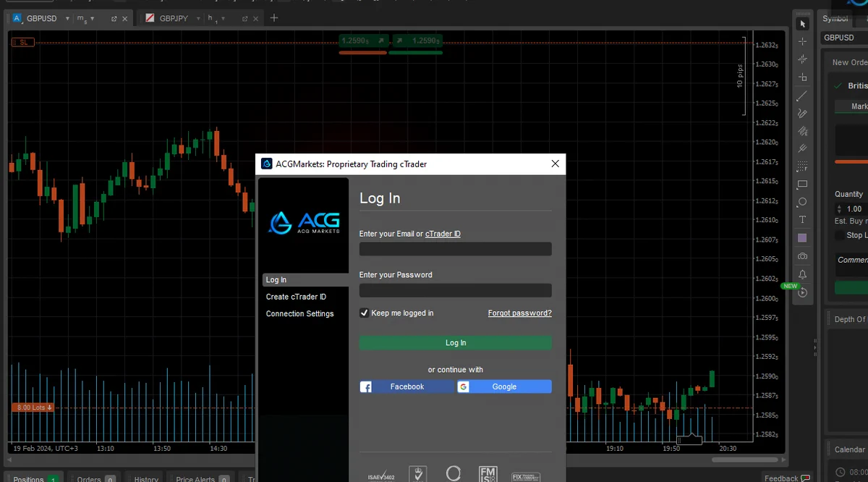Switch to the Price Alerts tab
The image size is (868, 482).
pos(202,478)
